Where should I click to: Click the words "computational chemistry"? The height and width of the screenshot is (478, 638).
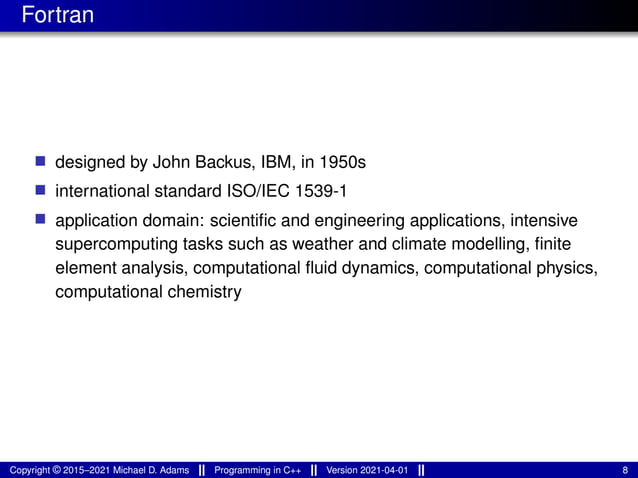148,292
